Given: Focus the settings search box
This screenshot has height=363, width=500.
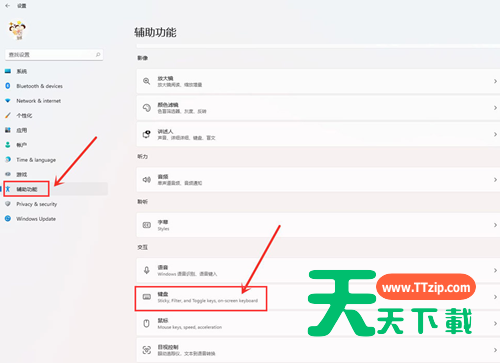Looking at the screenshot, I should [54, 55].
